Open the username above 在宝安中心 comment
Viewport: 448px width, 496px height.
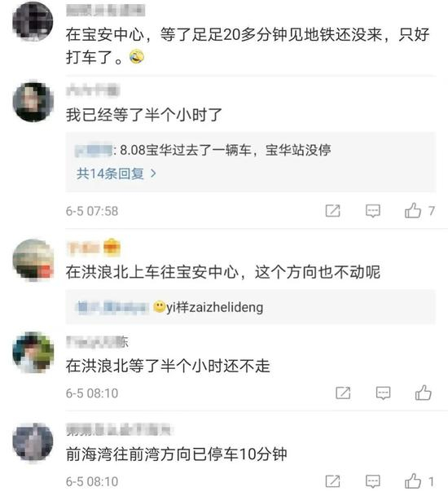pos(105,11)
